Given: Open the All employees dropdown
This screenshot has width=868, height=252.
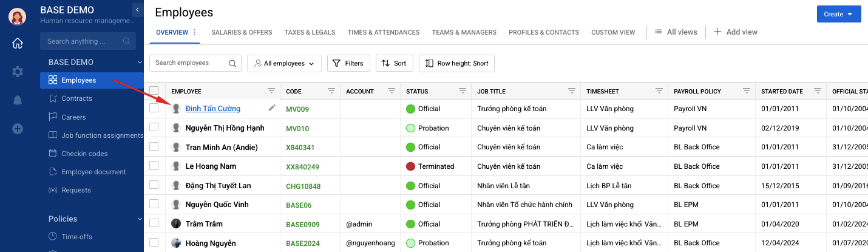Looking at the screenshot, I should tap(284, 63).
